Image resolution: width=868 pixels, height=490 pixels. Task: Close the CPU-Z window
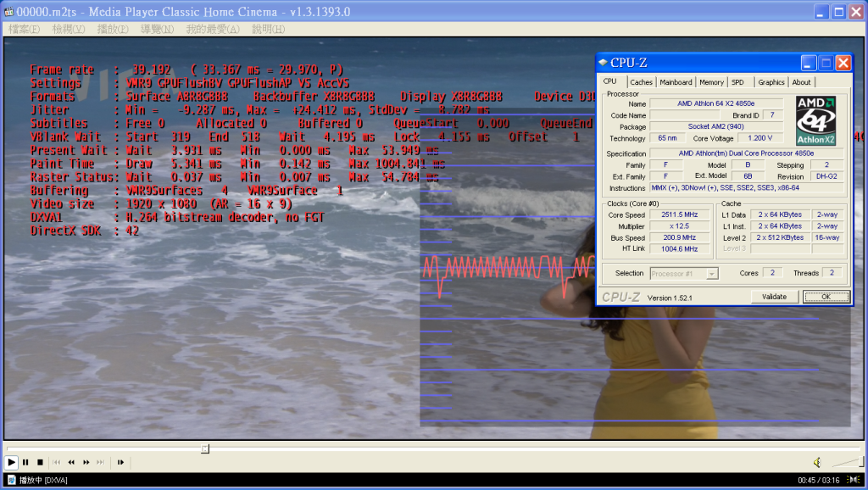pos(843,63)
